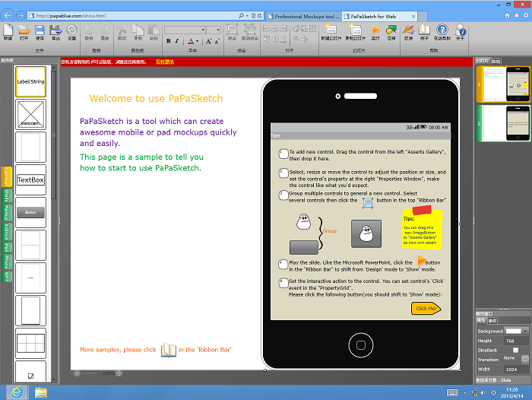Open About with the person-info icon
532x400 pixels.
coord(460,32)
